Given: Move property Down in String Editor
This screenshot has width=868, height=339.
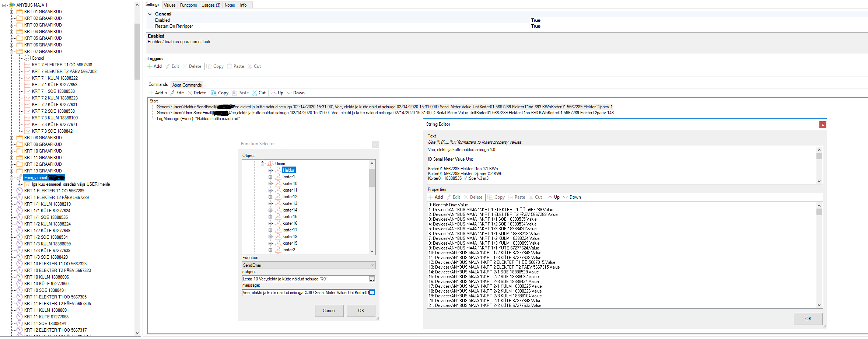Looking at the screenshot, I should pos(572,197).
